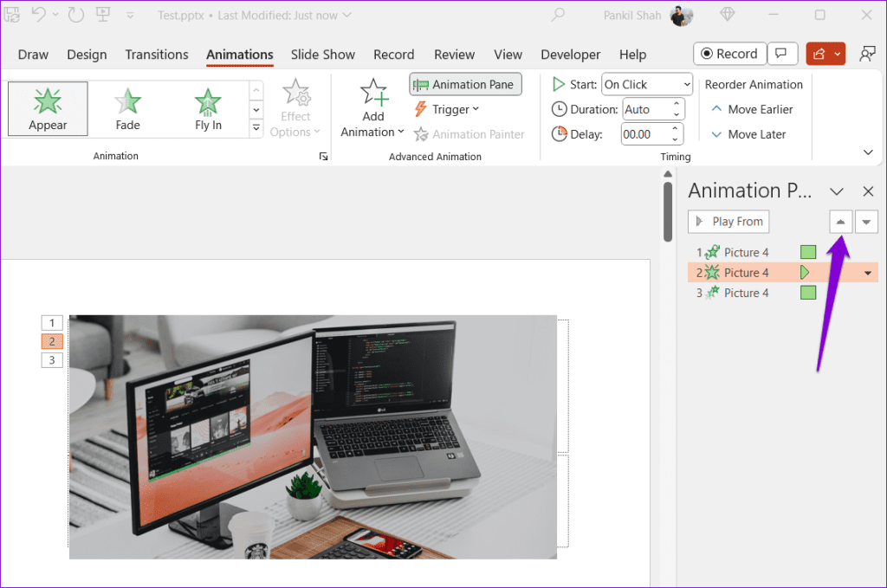Select the Appear animation effect
The image size is (887, 588).
(48, 107)
